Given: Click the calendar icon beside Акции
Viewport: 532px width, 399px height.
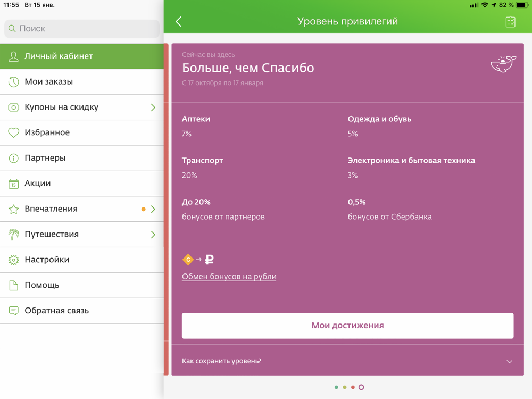Looking at the screenshot, I should click(x=14, y=184).
